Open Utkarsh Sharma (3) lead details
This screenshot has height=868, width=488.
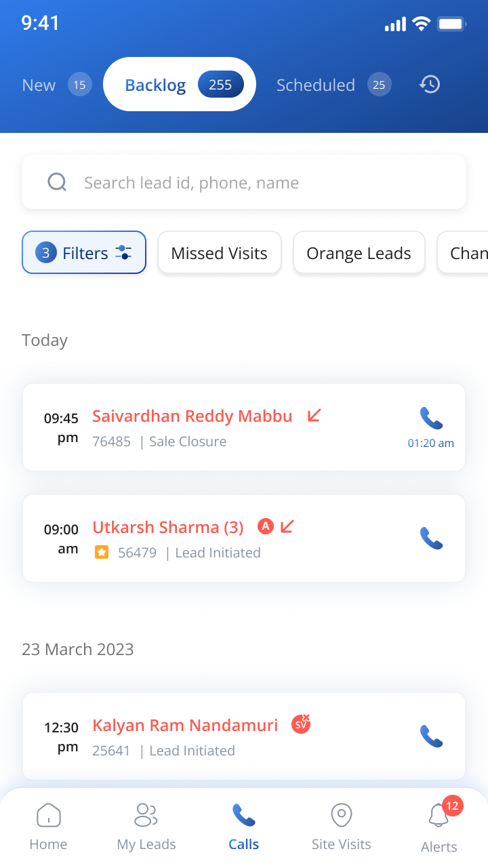click(168, 527)
